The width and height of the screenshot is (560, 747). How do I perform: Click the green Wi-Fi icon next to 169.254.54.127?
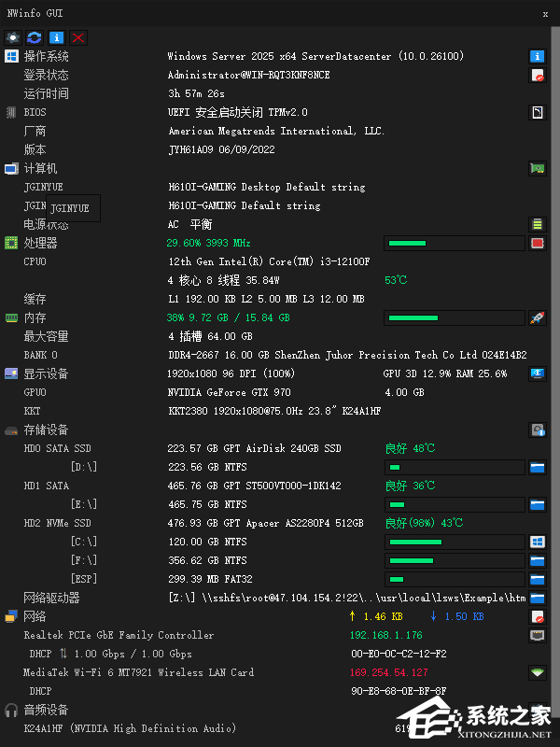(538, 672)
